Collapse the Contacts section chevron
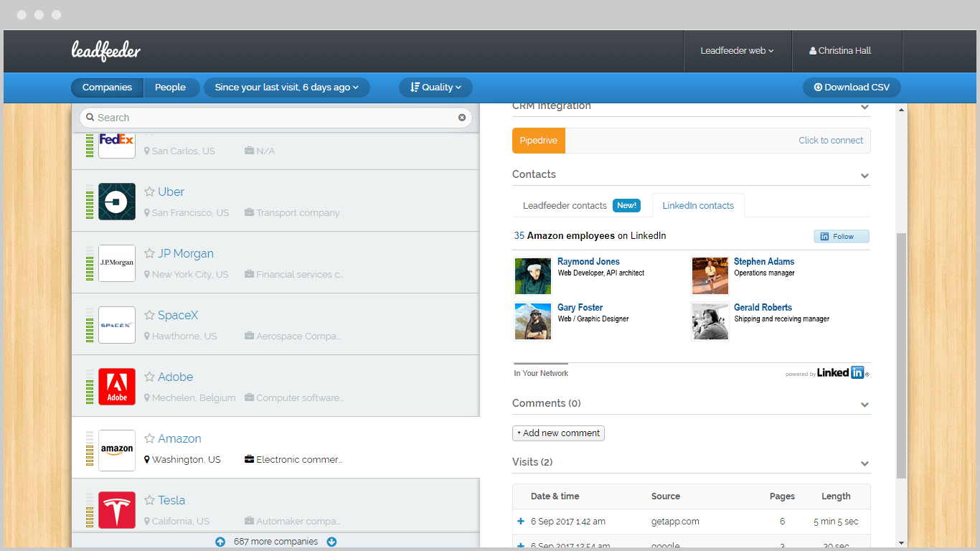980x551 pixels. (x=864, y=176)
